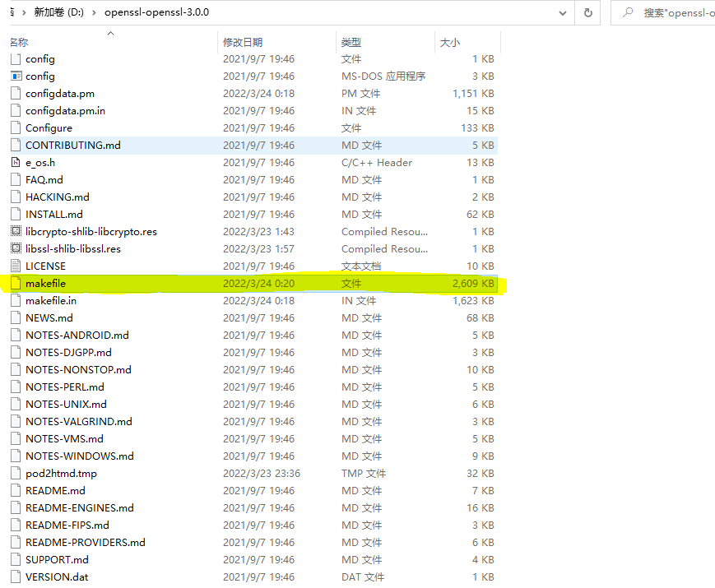
Task: Click file icon of makefile
Action: pos(16,283)
